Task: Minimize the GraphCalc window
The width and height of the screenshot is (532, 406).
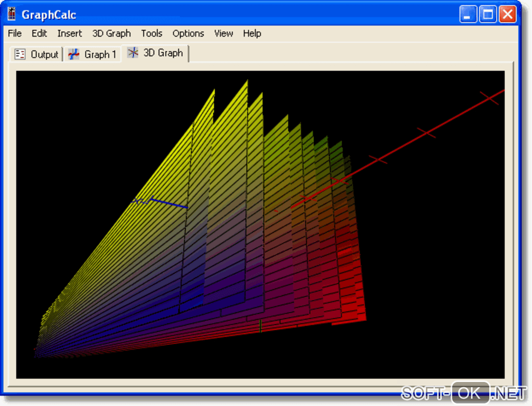Action: [468, 14]
